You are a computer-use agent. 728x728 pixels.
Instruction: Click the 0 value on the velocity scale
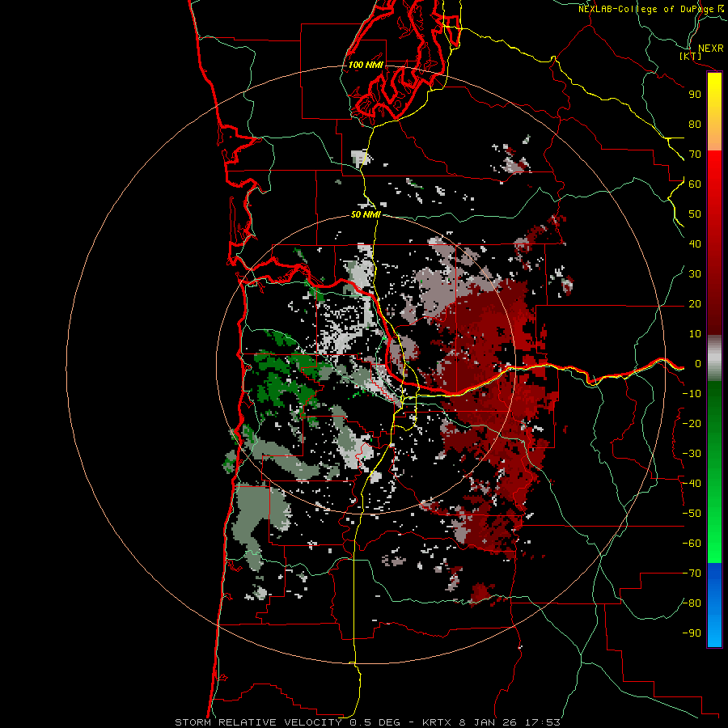point(698,364)
